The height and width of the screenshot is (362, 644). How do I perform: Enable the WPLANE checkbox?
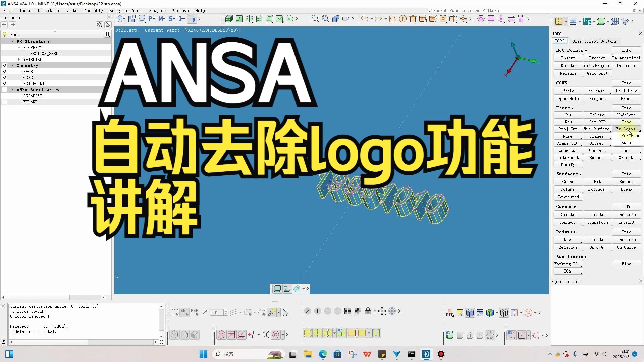5,102
